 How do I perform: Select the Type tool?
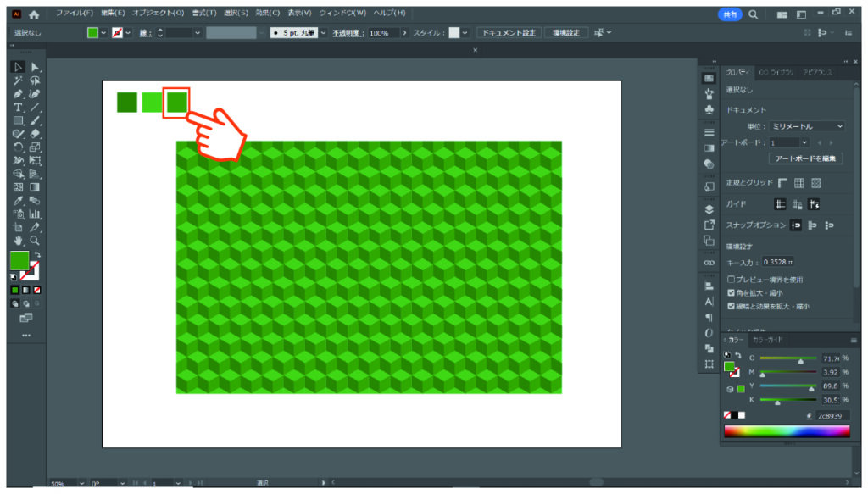18,108
